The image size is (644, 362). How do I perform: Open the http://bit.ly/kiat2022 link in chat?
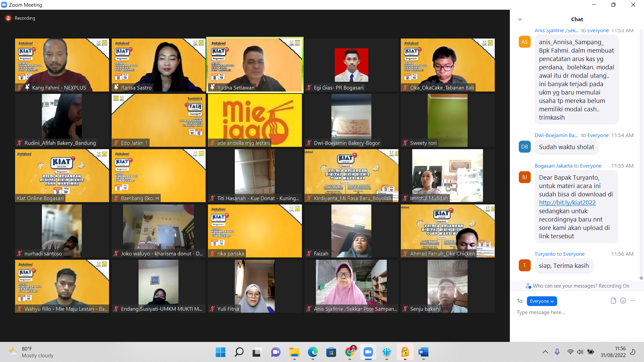click(567, 202)
